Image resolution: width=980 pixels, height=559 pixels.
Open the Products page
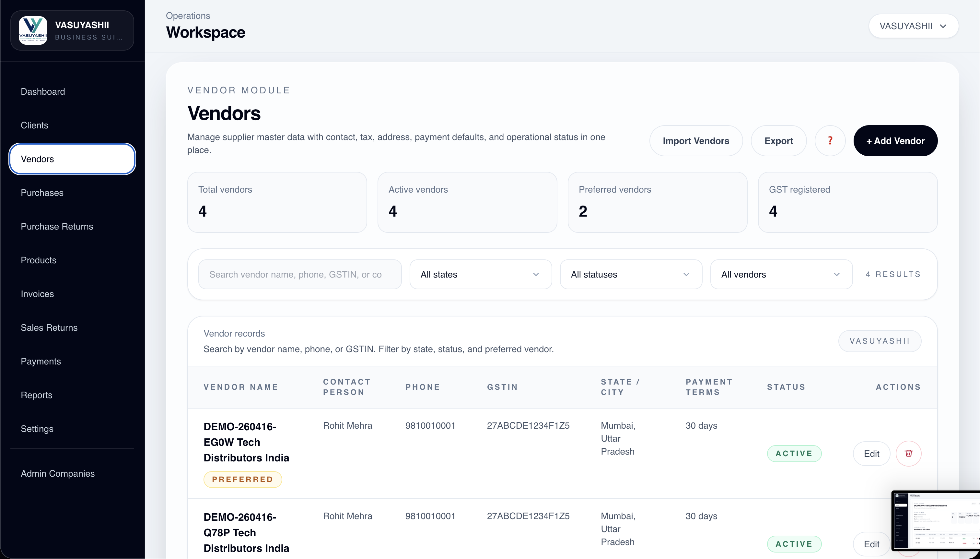pyautogui.click(x=72, y=260)
